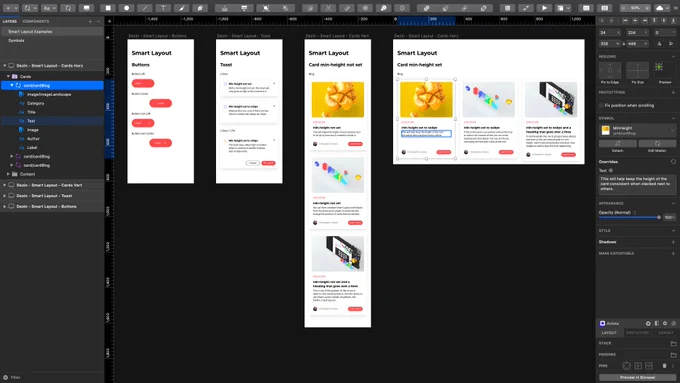Collapse the pages list chevron

pyautogui.click(x=98, y=21)
